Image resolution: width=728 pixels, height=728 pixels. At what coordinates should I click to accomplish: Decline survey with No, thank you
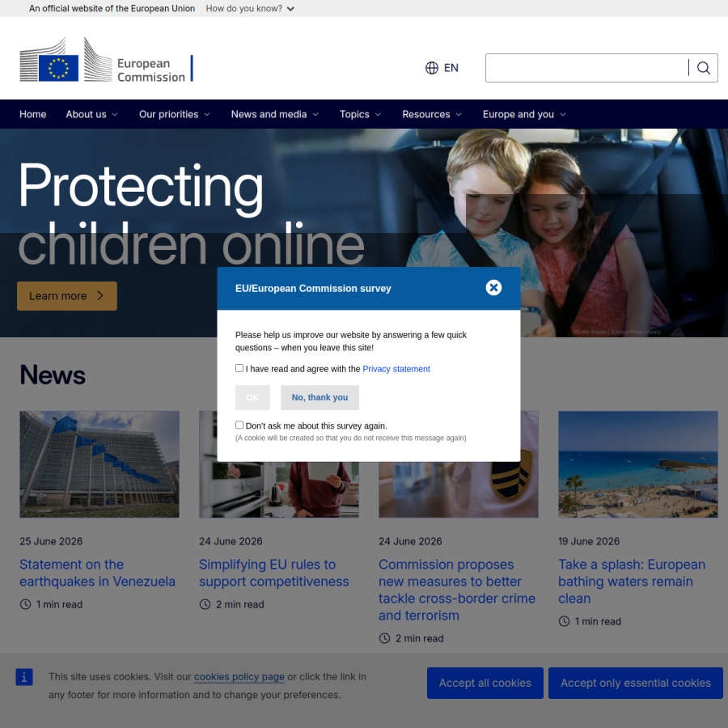coord(320,397)
